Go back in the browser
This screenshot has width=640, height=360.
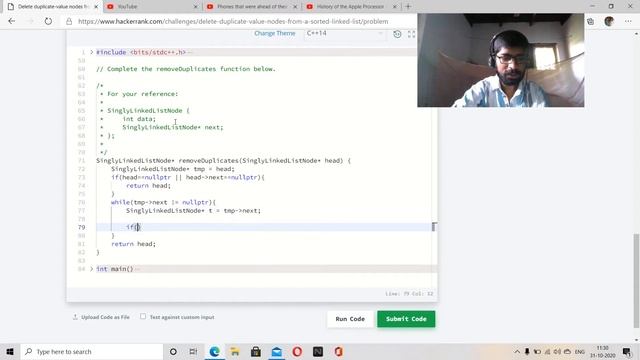point(11,21)
